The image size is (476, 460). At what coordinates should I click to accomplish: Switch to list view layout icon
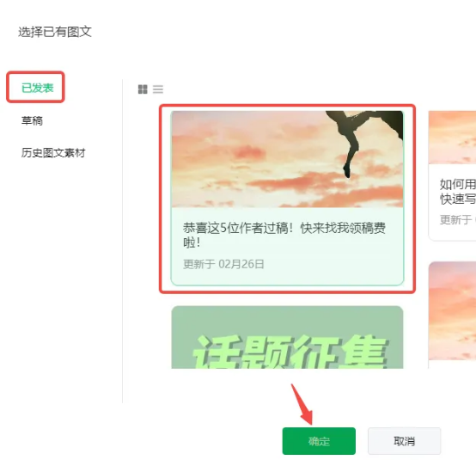click(158, 89)
